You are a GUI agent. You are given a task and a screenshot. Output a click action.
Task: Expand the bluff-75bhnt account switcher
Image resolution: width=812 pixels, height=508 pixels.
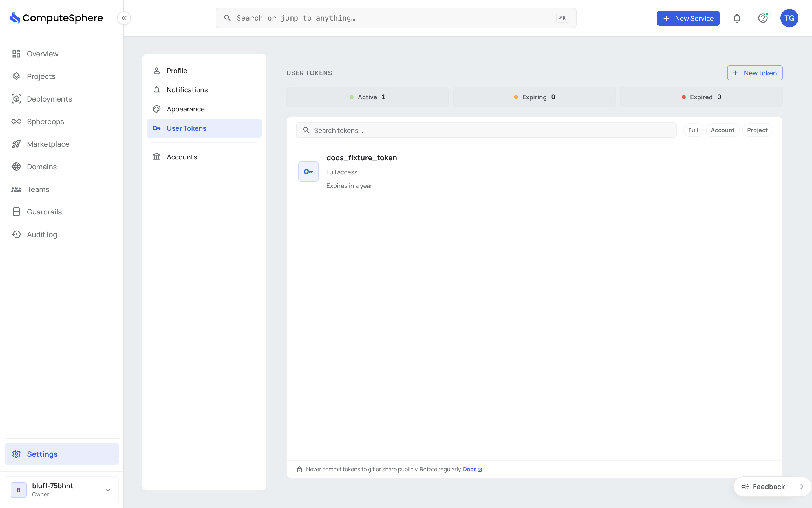(x=62, y=490)
